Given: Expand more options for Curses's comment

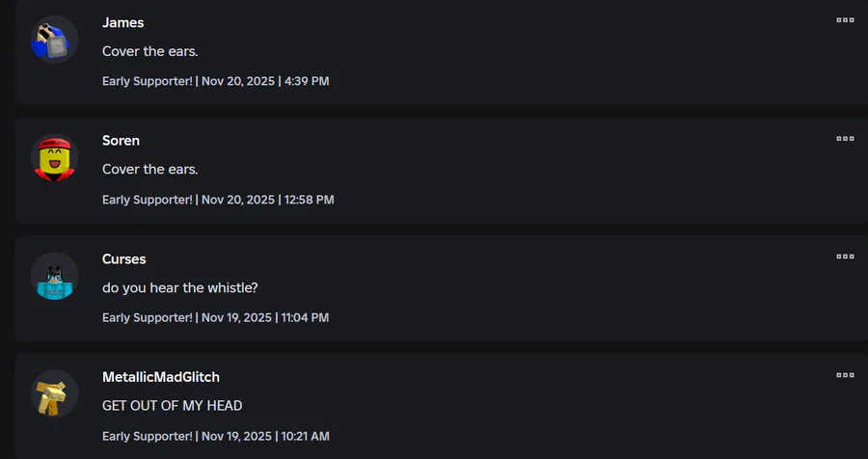Looking at the screenshot, I should click(845, 256).
